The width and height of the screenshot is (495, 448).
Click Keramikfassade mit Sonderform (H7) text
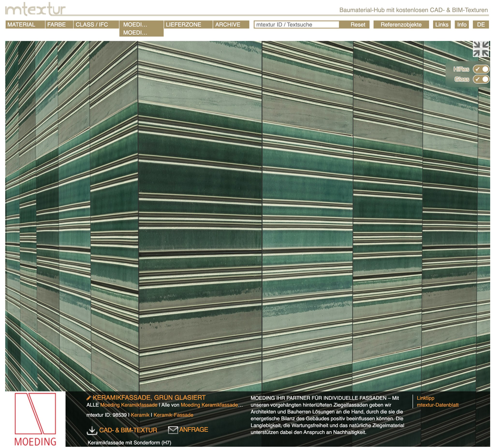click(x=129, y=443)
